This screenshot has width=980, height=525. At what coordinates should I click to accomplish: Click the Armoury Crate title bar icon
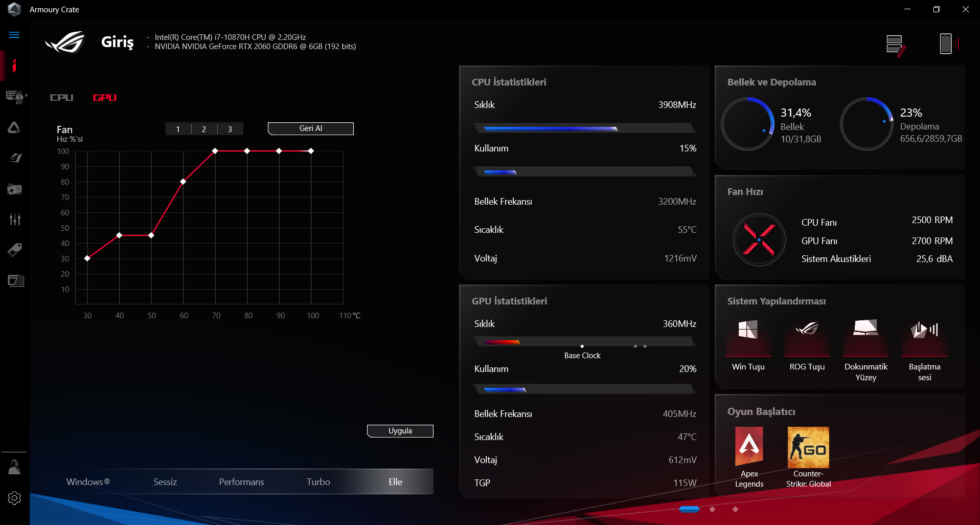click(14, 9)
